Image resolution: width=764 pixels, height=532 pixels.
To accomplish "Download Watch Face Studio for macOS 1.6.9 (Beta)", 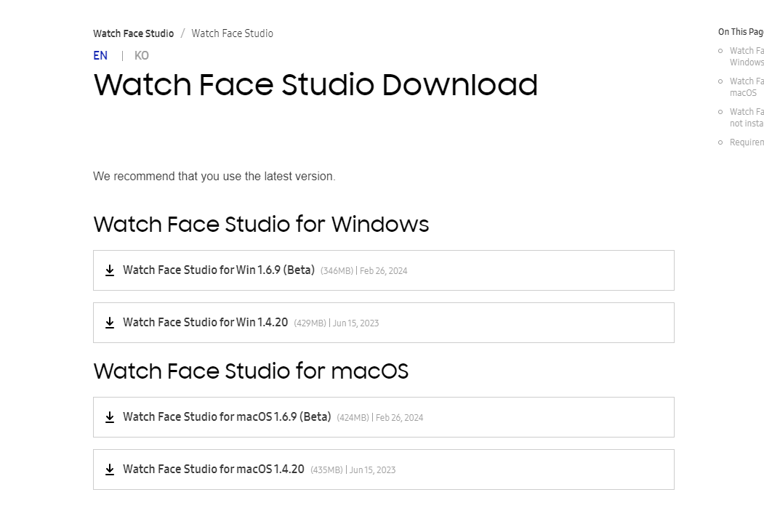I will pos(384,417).
